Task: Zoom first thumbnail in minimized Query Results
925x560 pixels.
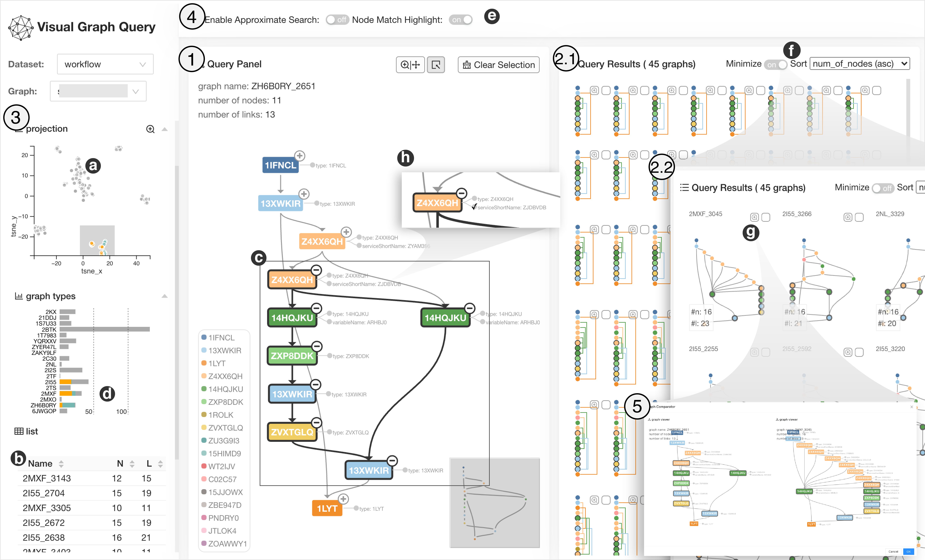Action: point(594,90)
